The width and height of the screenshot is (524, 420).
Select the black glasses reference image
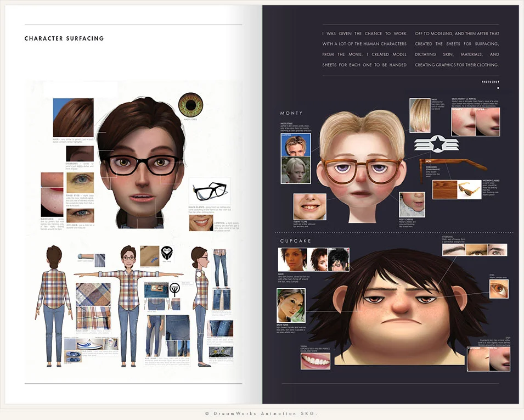point(210,192)
